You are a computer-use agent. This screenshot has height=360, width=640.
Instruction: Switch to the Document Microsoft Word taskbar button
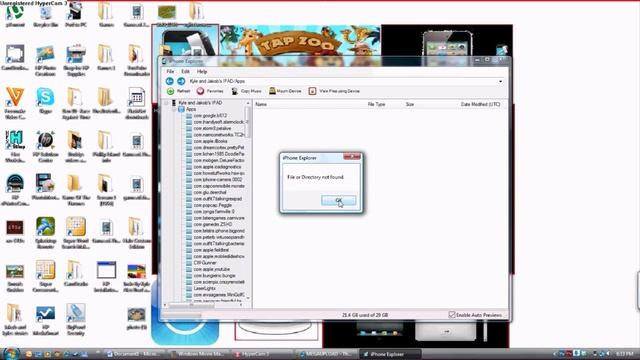pyautogui.click(x=134, y=354)
